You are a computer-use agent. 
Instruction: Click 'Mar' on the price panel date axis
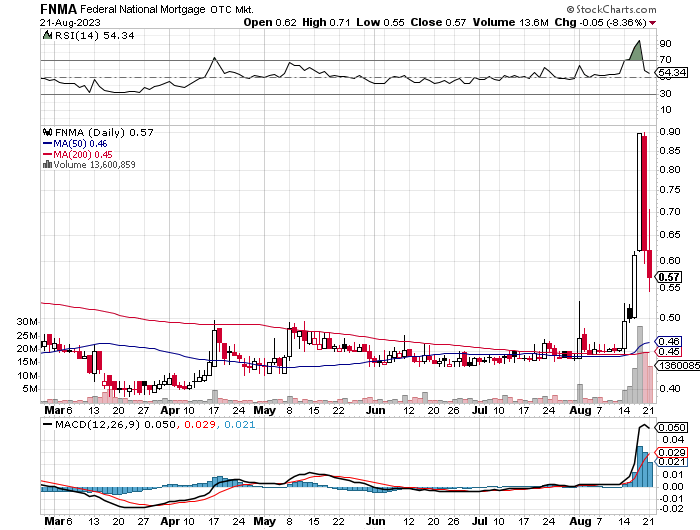[55, 410]
